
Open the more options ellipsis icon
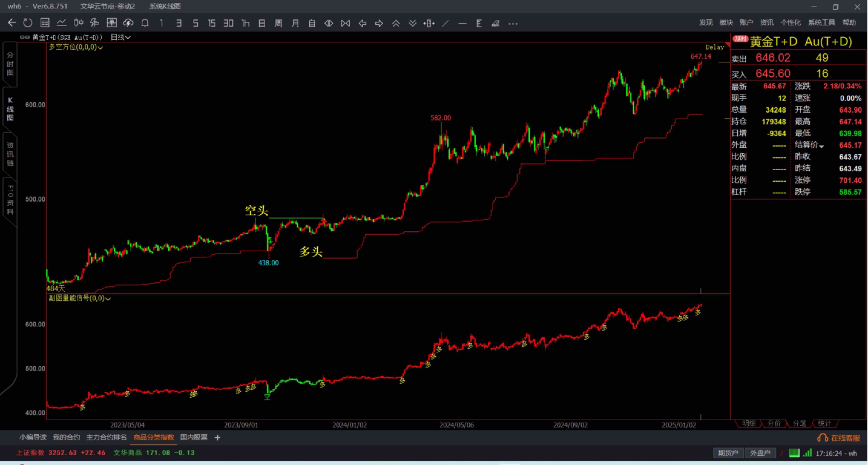(513, 24)
